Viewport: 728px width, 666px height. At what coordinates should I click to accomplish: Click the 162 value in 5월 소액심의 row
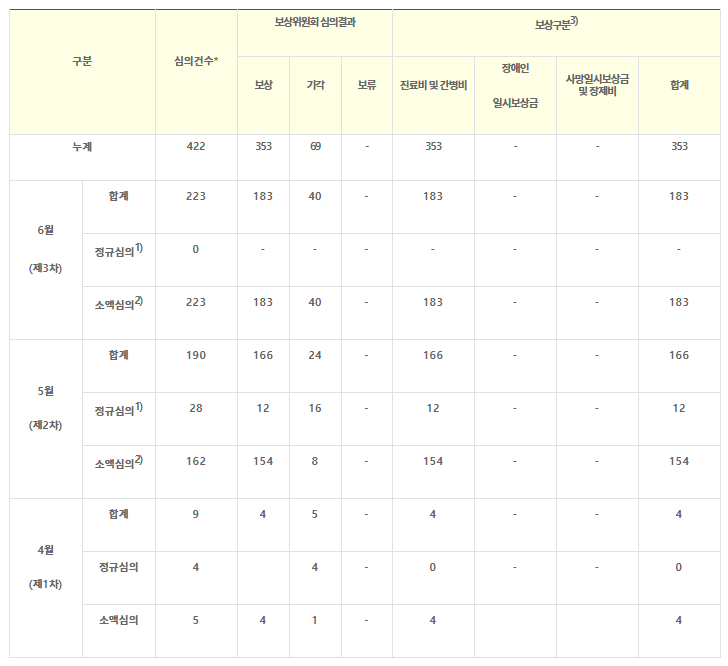coord(196,461)
